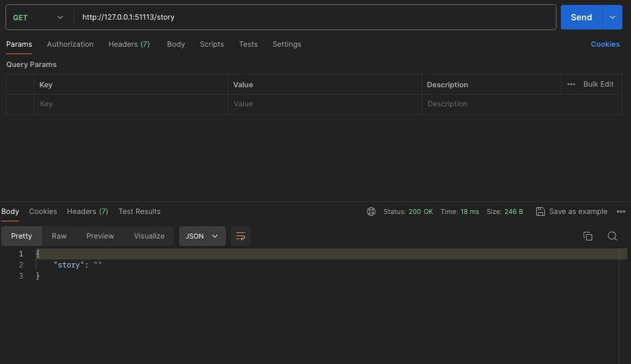Screen dimensions: 631x364
Task: Click the Status 200 OK indicator
Action: point(408,212)
